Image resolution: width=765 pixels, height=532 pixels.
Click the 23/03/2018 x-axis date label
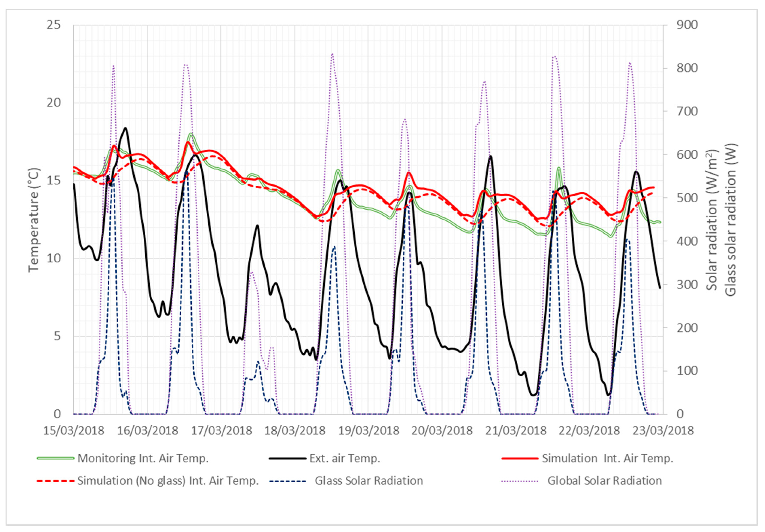(663, 430)
